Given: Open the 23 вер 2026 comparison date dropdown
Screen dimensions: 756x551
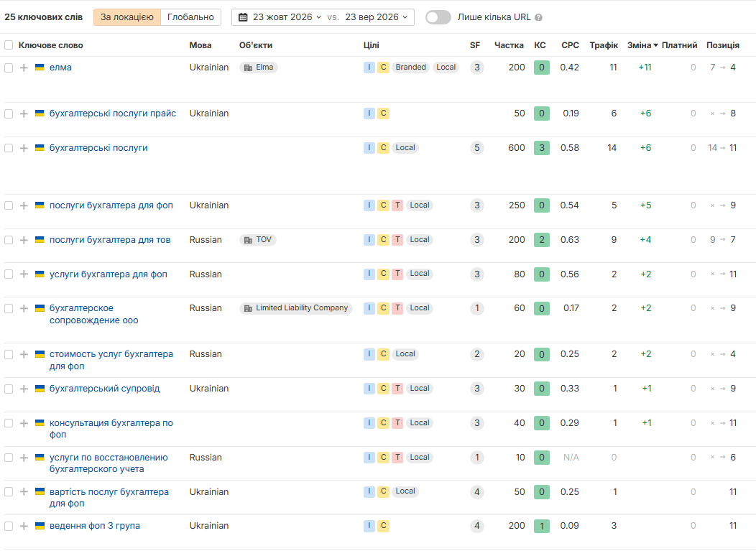Looking at the screenshot, I should point(376,17).
